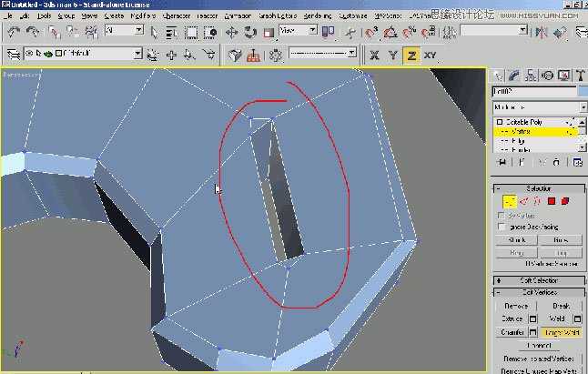This screenshot has height=374, width=588.
Task: Click the Break button
Action: click(561, 306)
